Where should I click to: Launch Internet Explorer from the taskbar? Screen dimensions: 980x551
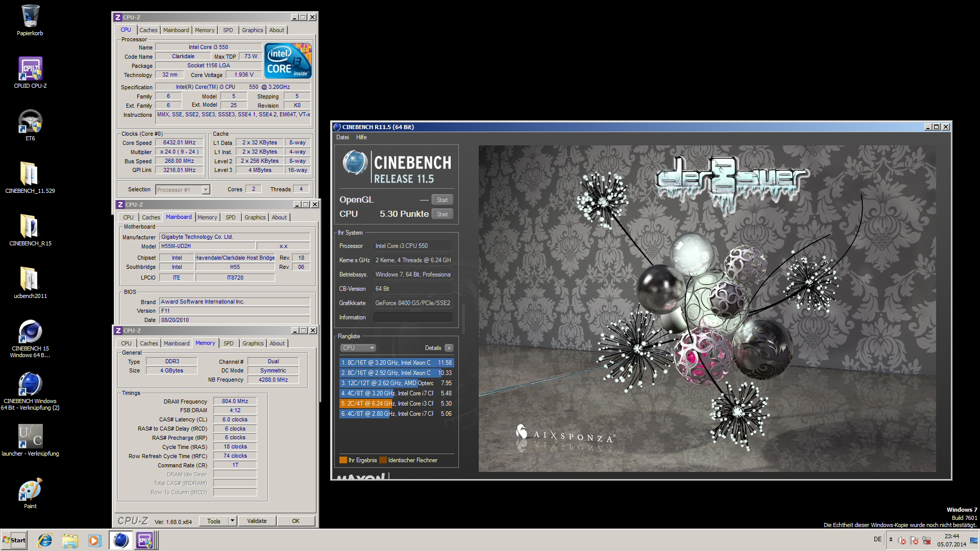tap(45, 540)
